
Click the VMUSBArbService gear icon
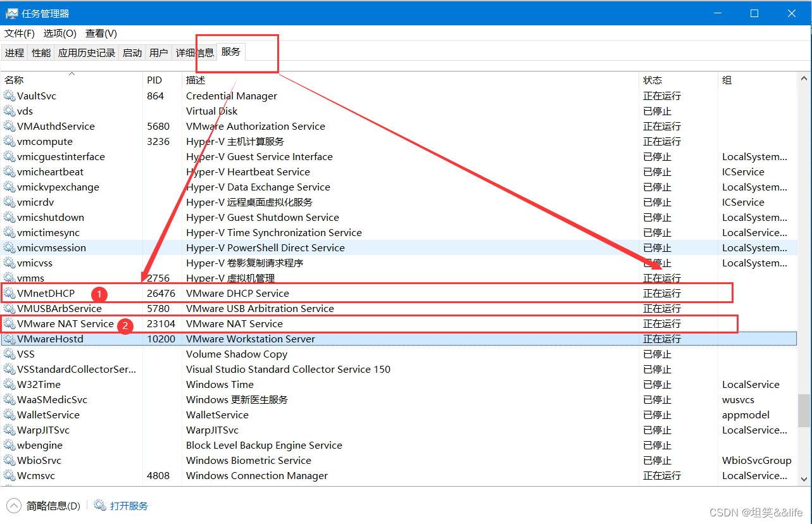[x=9, y=309]
